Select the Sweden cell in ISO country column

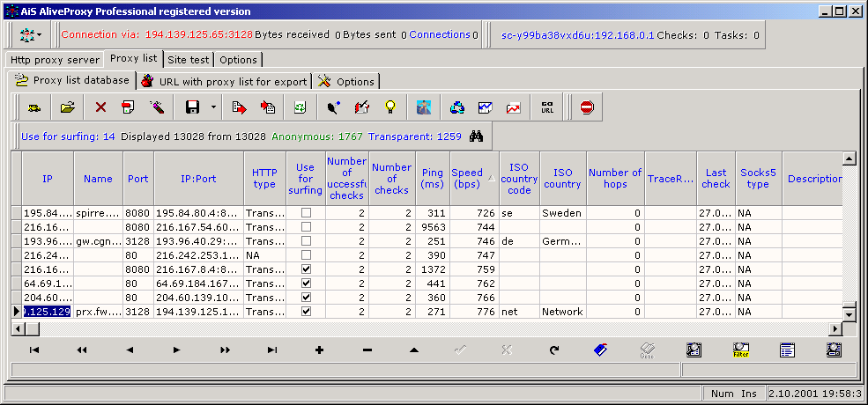point(562,212)
